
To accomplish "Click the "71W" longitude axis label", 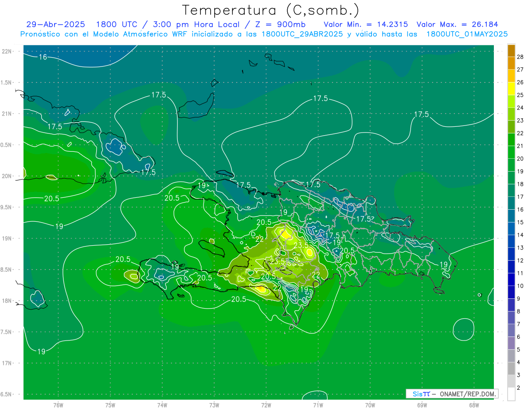I will click(318, 405).
